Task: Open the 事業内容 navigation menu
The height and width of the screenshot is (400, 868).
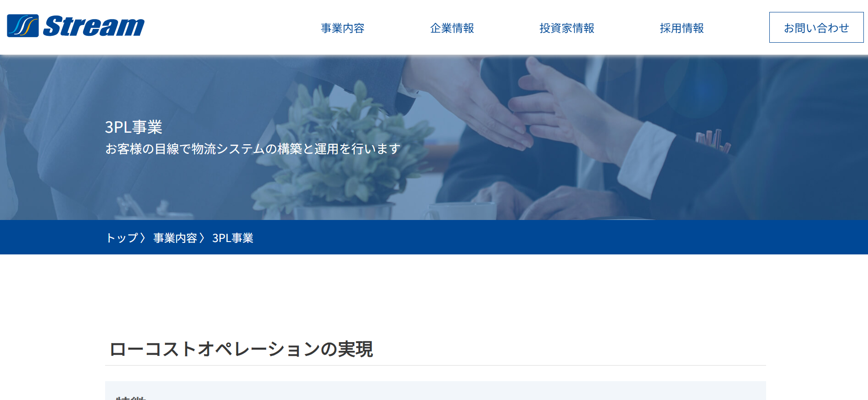Action: [342, 28]
